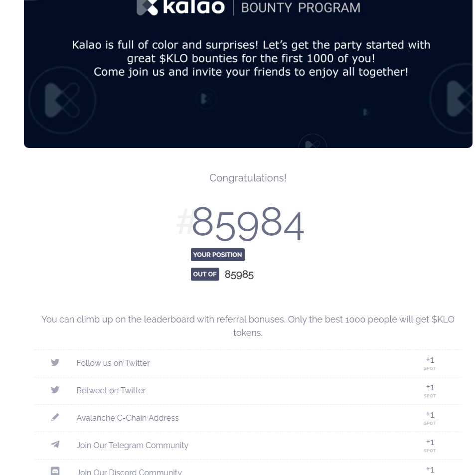
Task: Click the pencil icon for Avalanche C-Chain Address
Action: click(55, 417)
